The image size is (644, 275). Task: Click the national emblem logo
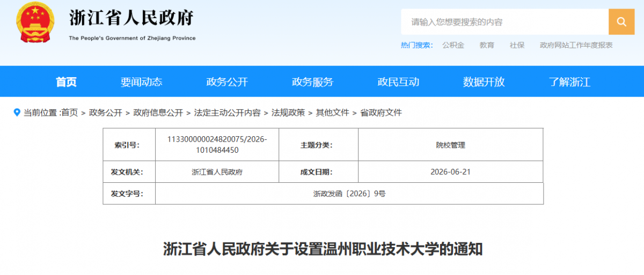pos(35,23)
